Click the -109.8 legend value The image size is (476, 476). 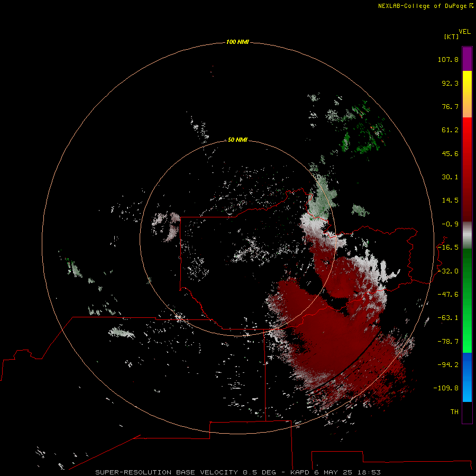pos(446,388)
